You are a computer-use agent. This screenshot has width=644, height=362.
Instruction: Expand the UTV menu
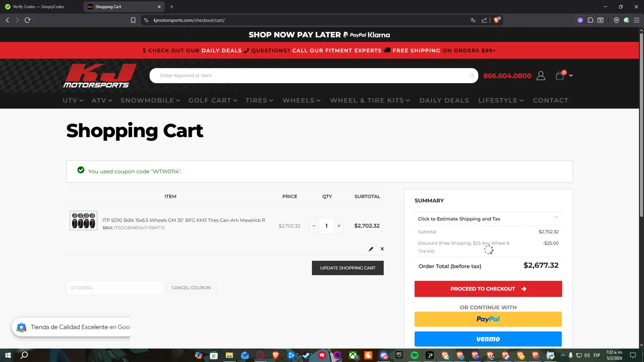pyautogui.click(x=73, y=100)
